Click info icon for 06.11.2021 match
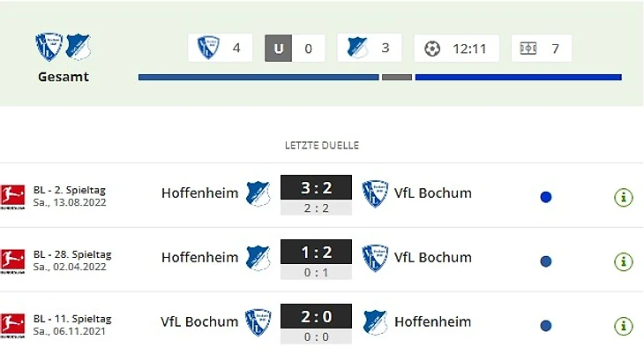Viewport: 644px width, 355px height. [624, 325]
